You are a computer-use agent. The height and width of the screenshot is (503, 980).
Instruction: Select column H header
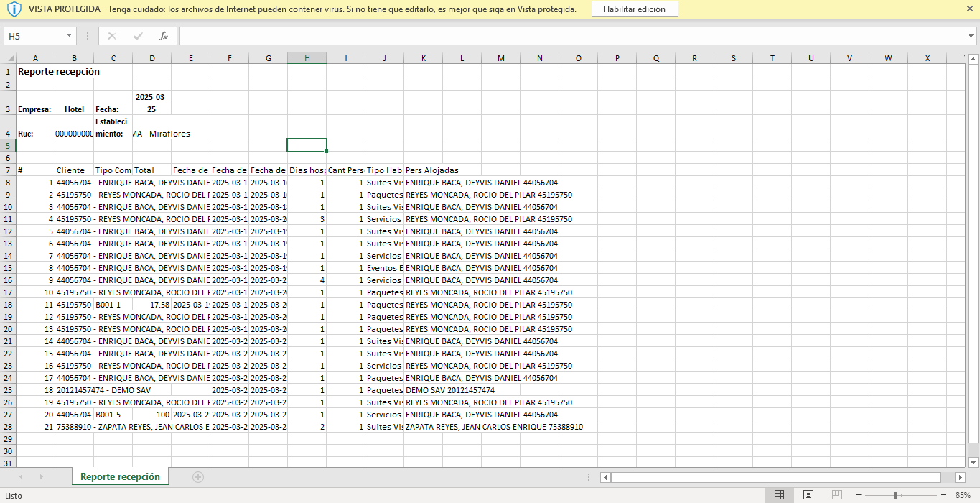307,58
